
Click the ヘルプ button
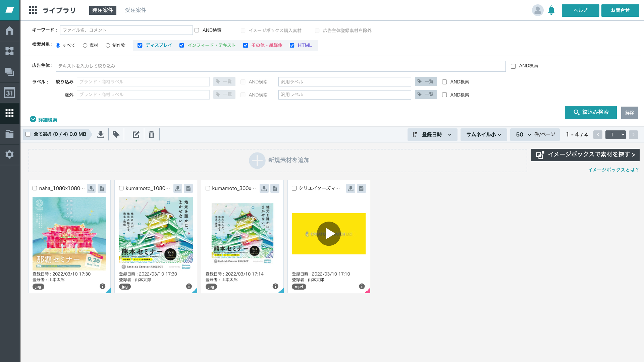580,10
